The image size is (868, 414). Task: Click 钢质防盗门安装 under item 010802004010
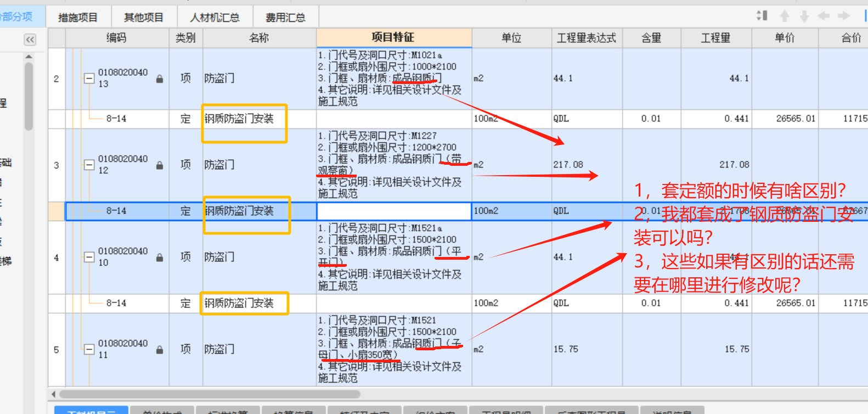pyautogui.click(x=239, y=303)
